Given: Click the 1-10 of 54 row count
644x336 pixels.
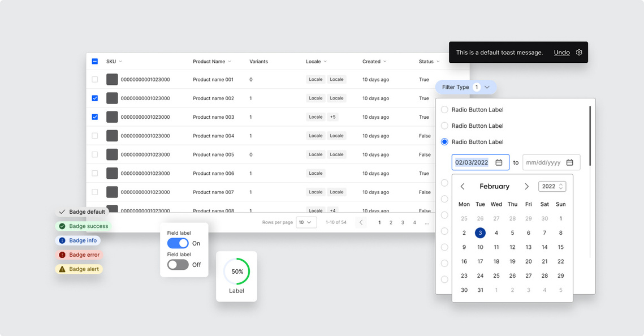Looking at the screenshot, I should (336, 222).
